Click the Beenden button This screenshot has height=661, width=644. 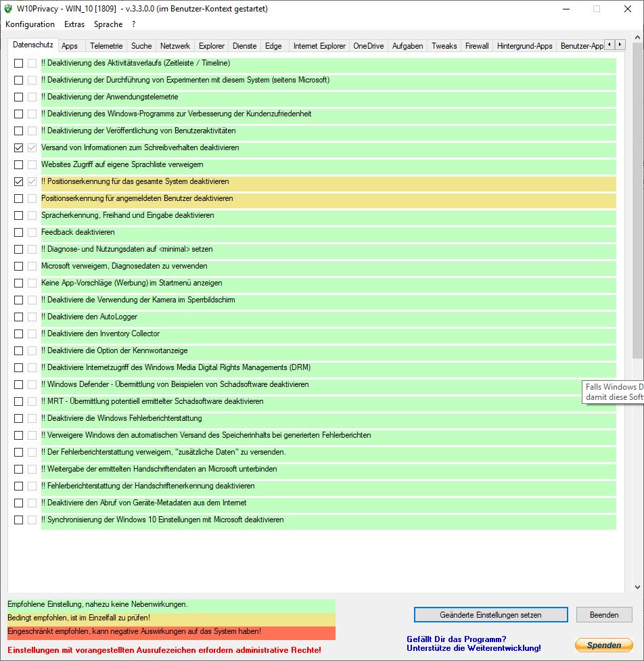point(604,614)
